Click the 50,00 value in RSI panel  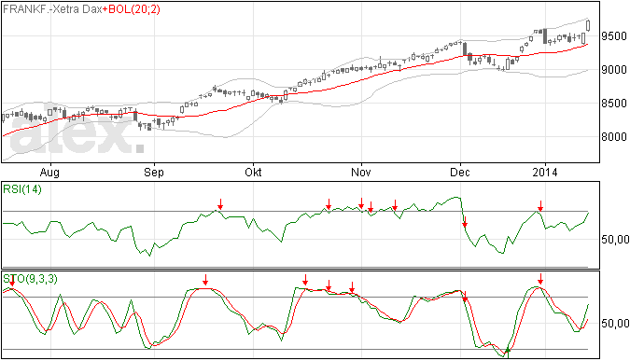coord(615,240)
